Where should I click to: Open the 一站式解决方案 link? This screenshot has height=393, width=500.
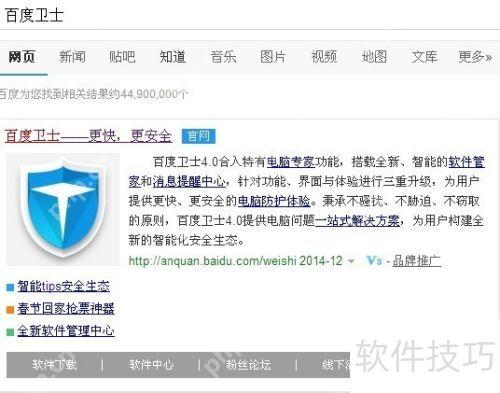(357, 221)
